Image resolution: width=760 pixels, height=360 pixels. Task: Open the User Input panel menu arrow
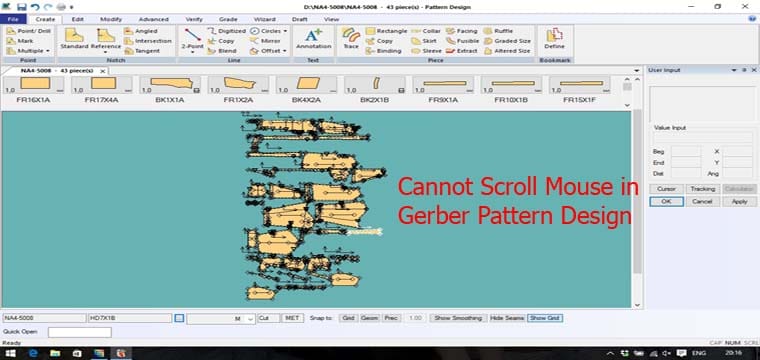(x=734, y=70)
